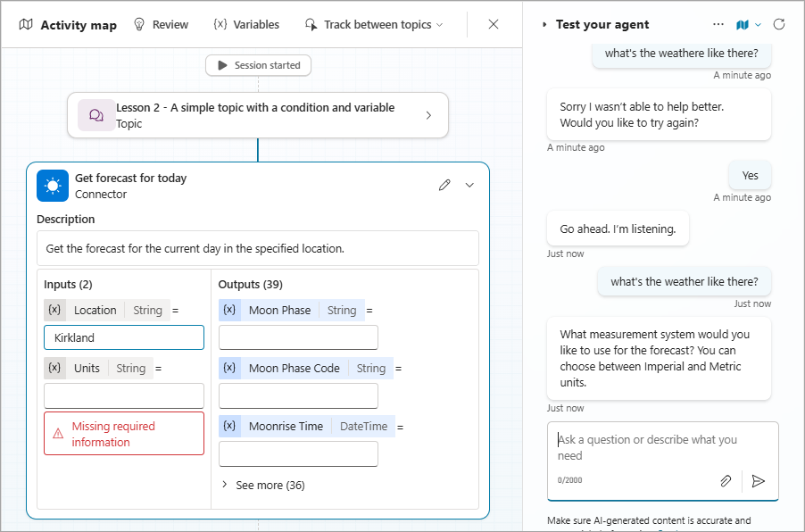
Task: Collapse the Get forecast for today card
Action: point(470,185)
